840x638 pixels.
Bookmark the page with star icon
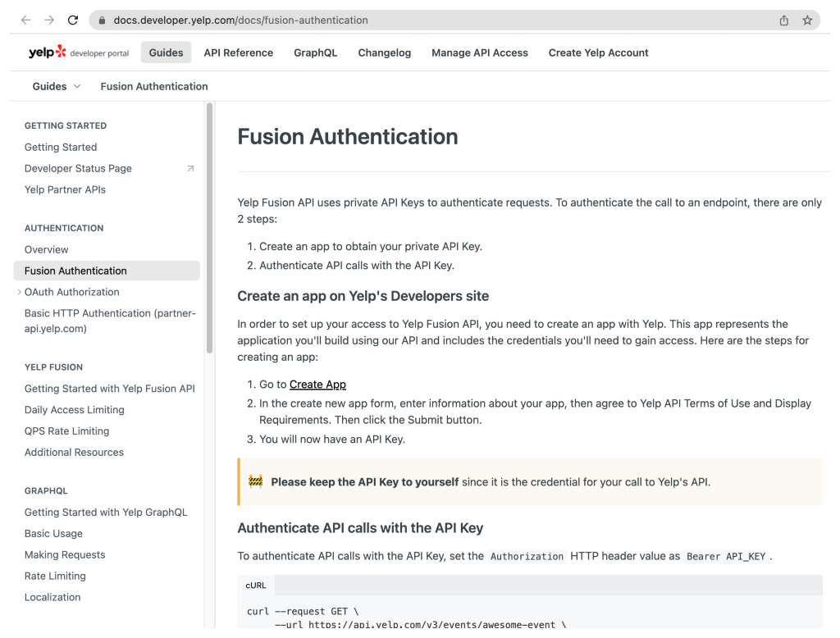807,21
